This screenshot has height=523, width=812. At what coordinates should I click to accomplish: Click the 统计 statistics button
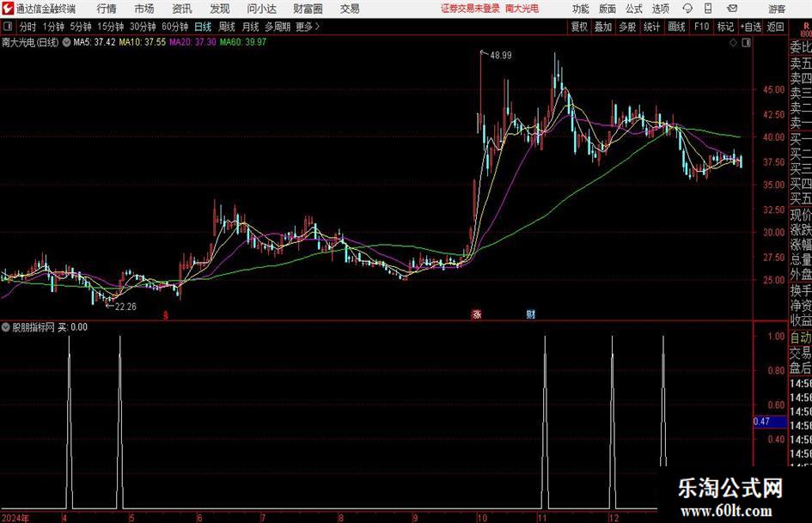[x=652, y=27]
